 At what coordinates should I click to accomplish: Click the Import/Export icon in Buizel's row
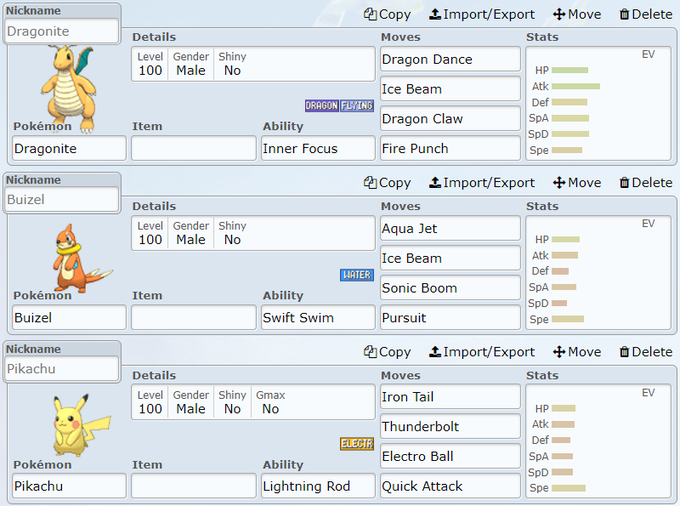coord(435,183)
